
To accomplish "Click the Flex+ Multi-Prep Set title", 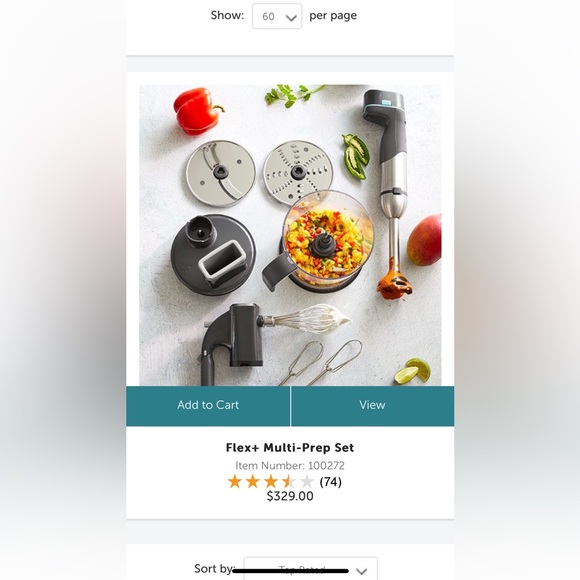I will pos(290,448).
